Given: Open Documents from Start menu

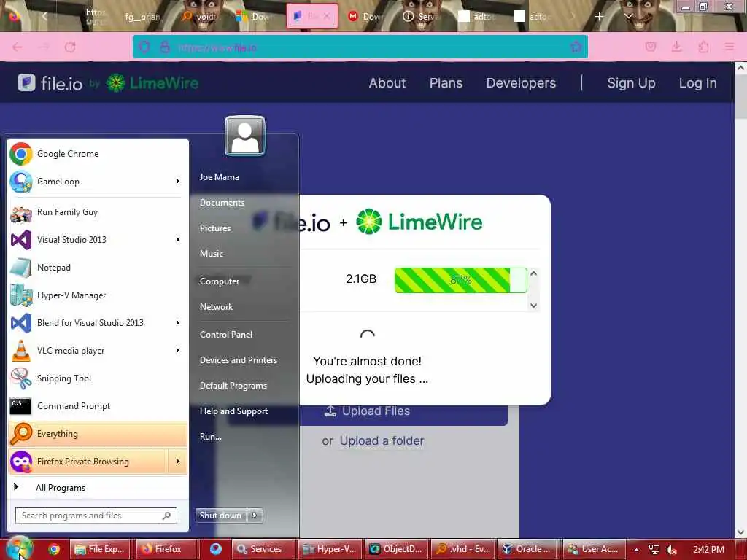Looking at the screenshot, I should [x=222, y=203].
